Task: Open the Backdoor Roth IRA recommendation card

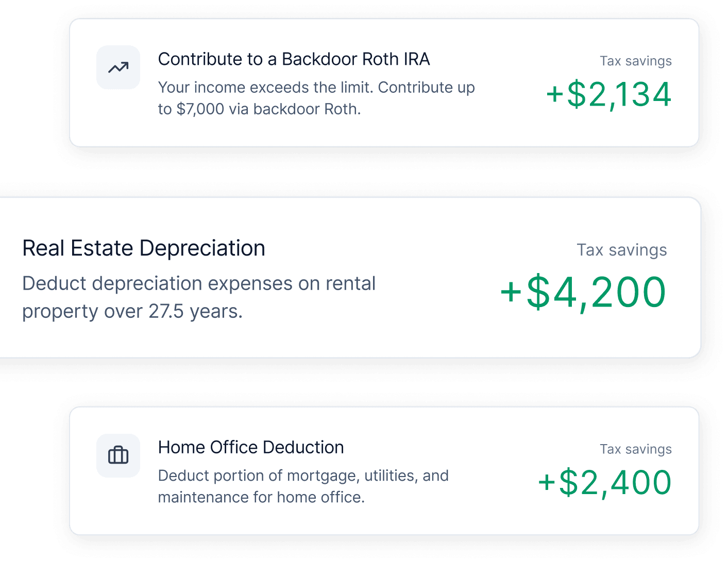Action: [x=384, y=83]
